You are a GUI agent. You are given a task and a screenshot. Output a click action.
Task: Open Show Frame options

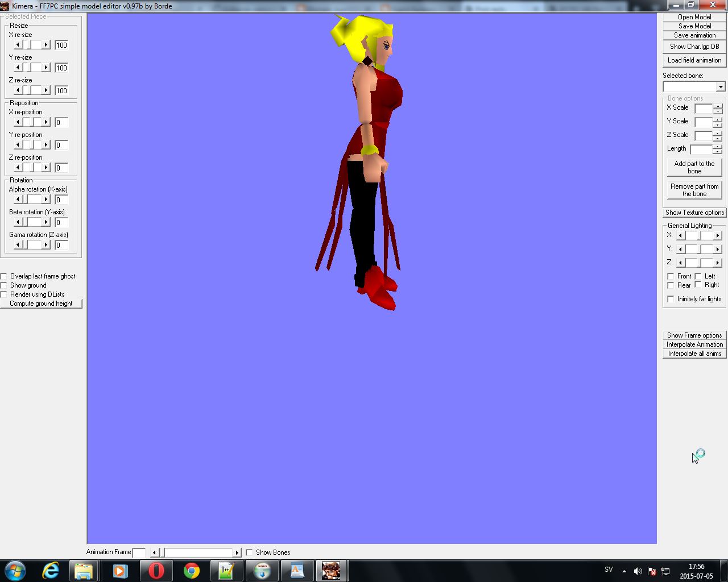click(694, 335)
